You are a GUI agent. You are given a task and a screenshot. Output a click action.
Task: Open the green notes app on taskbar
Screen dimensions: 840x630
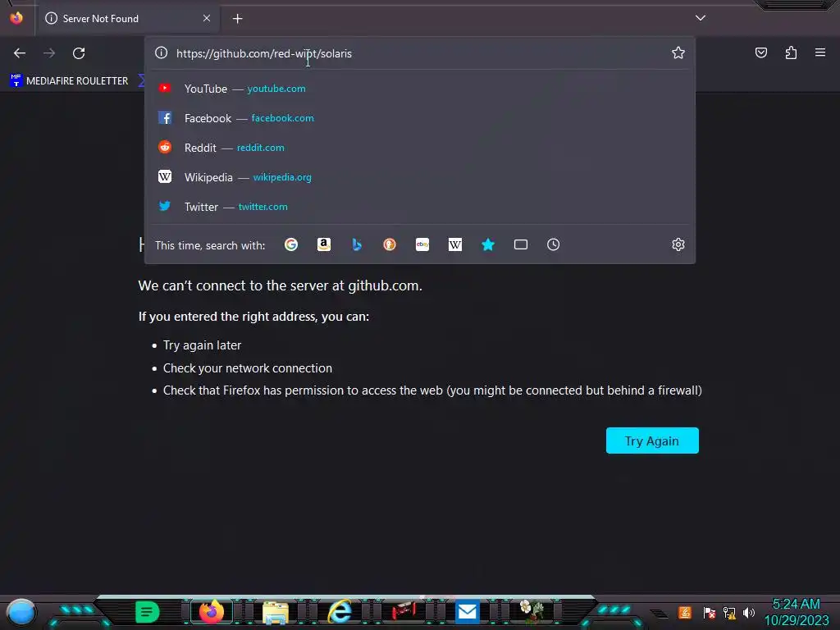coord(148,611)
